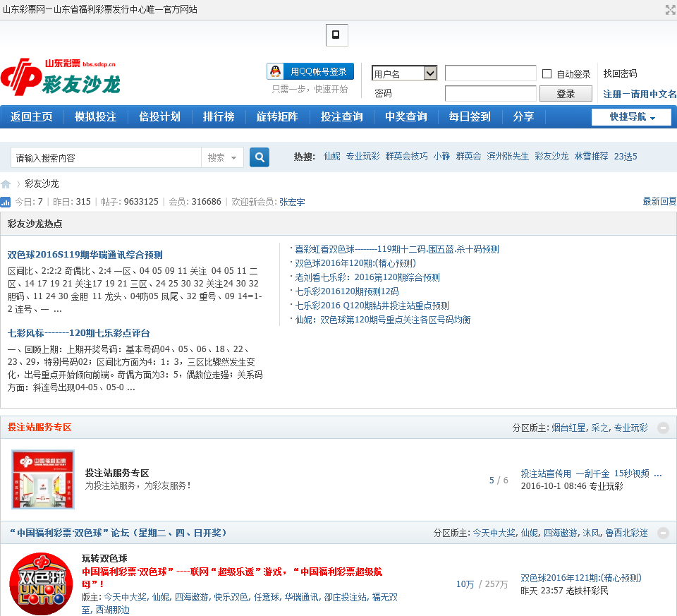
Task: Open 分享 in the nav bar
Action: 524,116
